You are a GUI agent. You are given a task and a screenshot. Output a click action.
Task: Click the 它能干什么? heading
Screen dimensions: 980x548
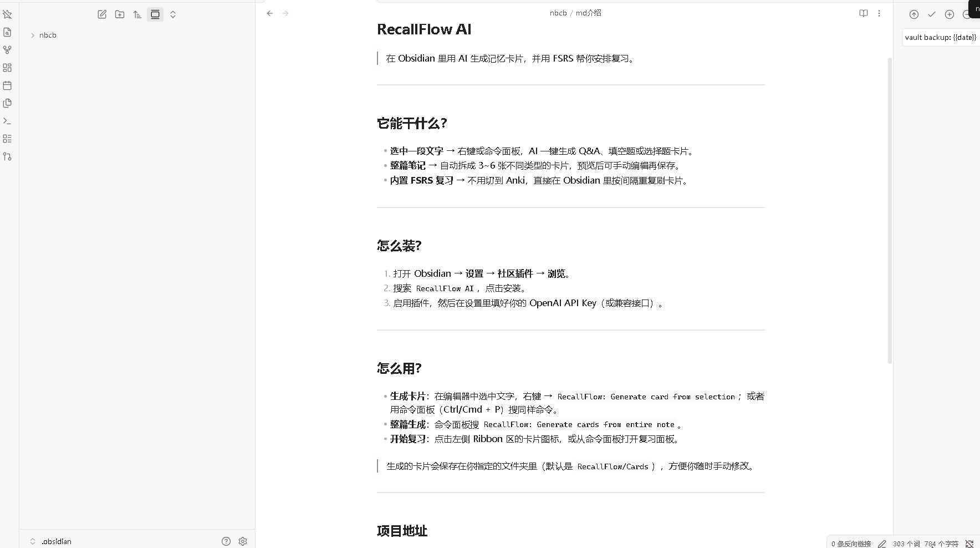click(x=412, y=123)
